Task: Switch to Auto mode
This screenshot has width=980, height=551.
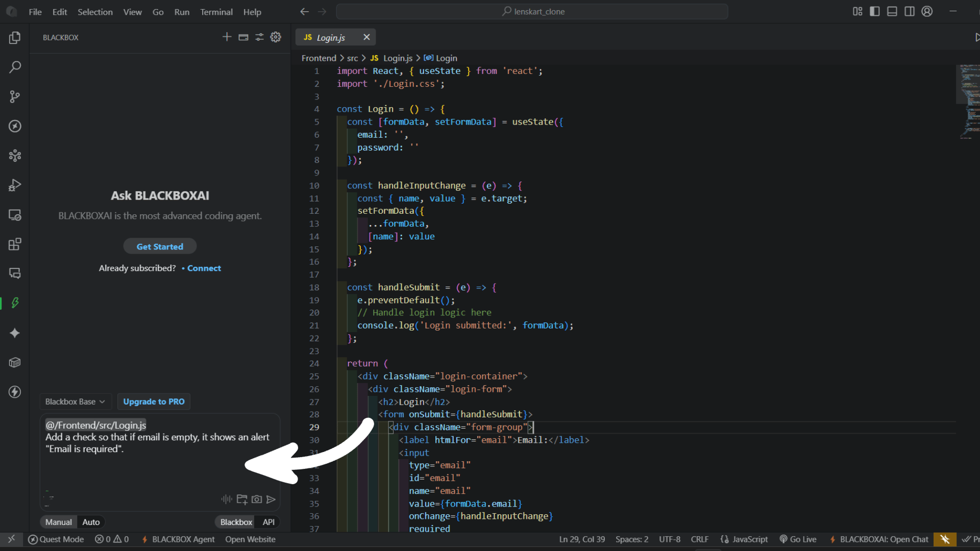Action: pyautogui.click(x=91, y=522)
